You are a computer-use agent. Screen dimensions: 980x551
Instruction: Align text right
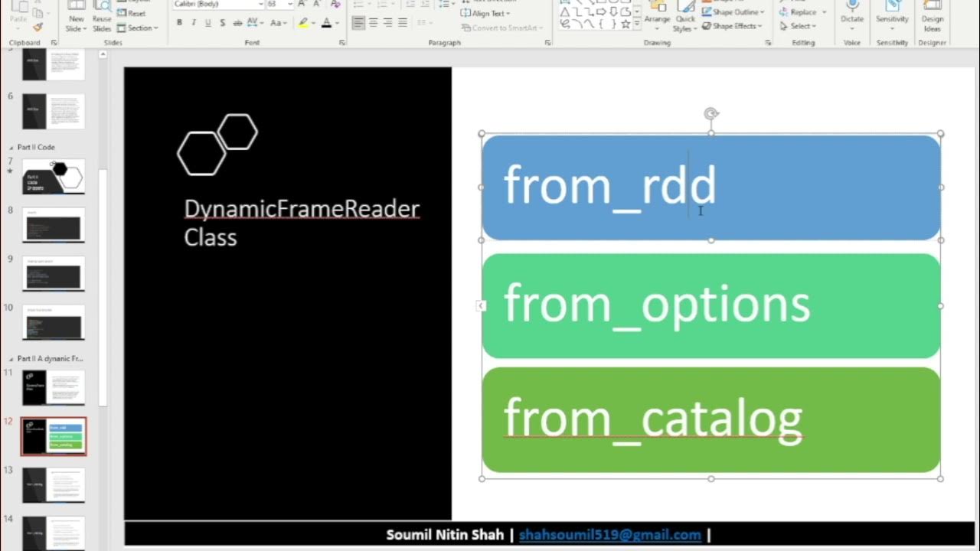388,23
